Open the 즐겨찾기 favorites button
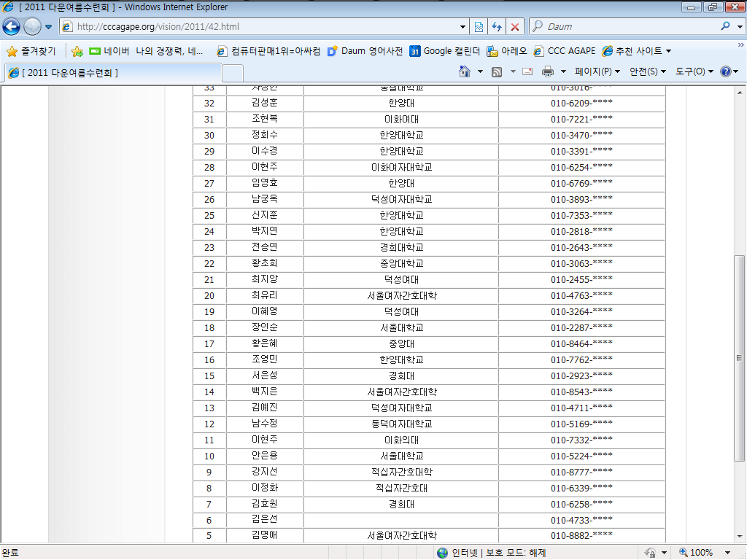The image size is (747, 560). (31, 51)
